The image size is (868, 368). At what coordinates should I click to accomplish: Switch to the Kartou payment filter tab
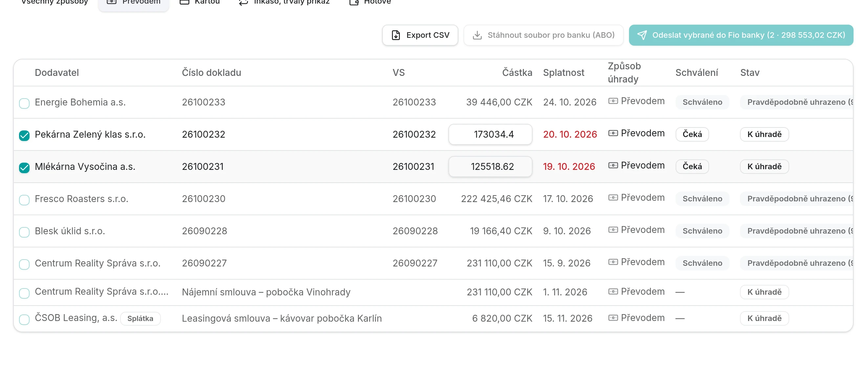point(200,3)
